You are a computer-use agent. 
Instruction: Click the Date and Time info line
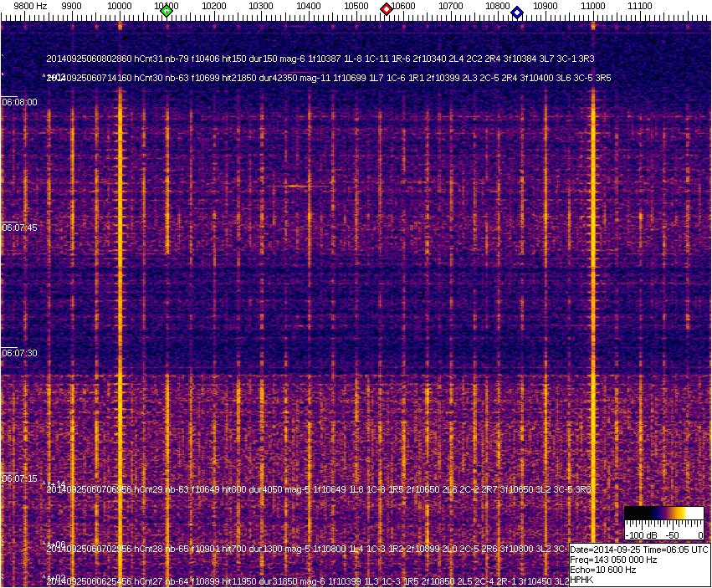click(x=639, y=550)
